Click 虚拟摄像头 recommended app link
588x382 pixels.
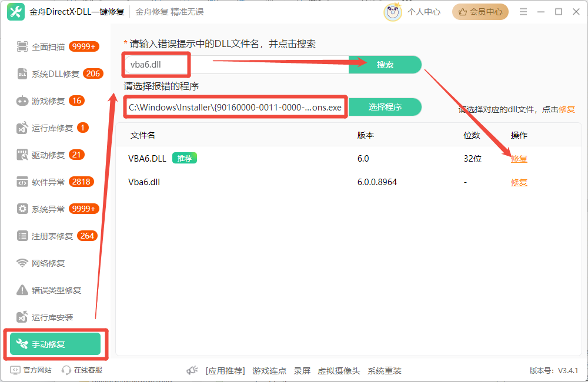point(339,371)
